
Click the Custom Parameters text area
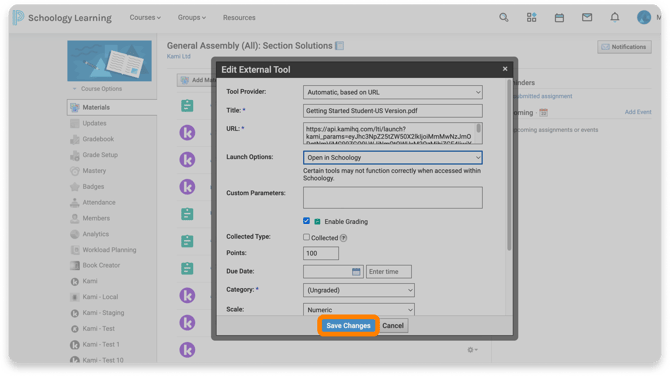coord(393,198)
